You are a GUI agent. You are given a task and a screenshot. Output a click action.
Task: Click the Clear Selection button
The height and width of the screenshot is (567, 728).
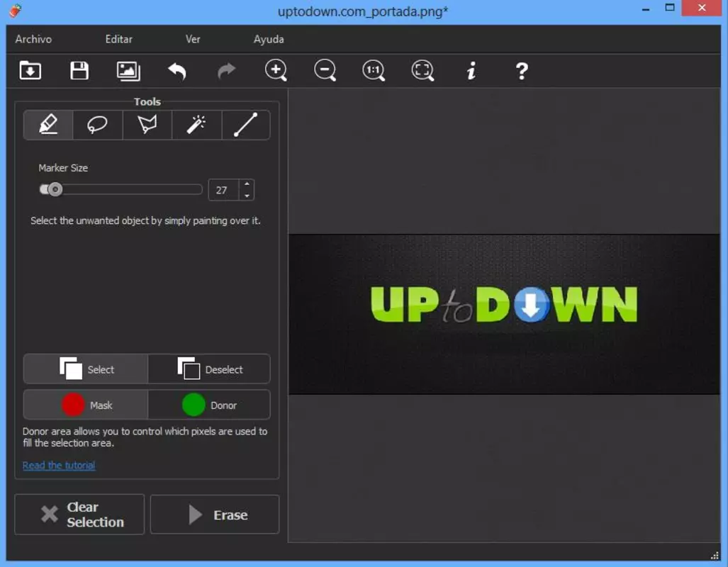79,514
